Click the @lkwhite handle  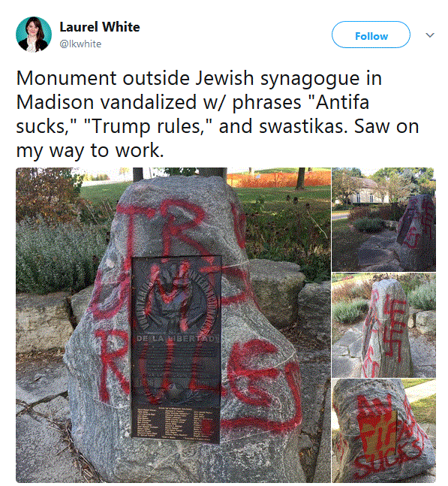[x=80, y=44]
